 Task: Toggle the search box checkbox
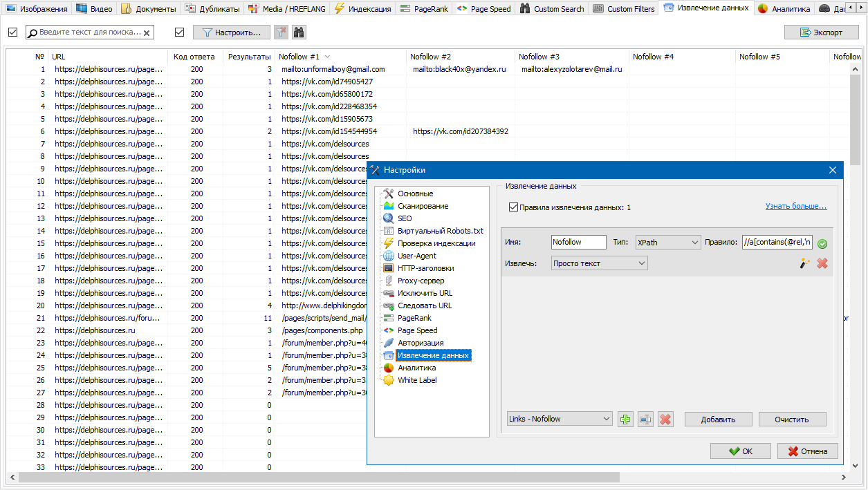click(x=13, y=32)
